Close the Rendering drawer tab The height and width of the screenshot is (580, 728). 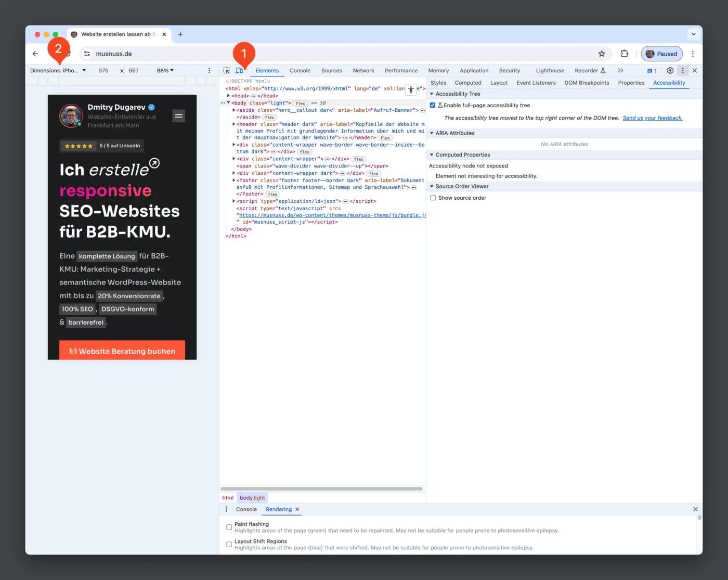pyautogui.click(x=297, y=509)
